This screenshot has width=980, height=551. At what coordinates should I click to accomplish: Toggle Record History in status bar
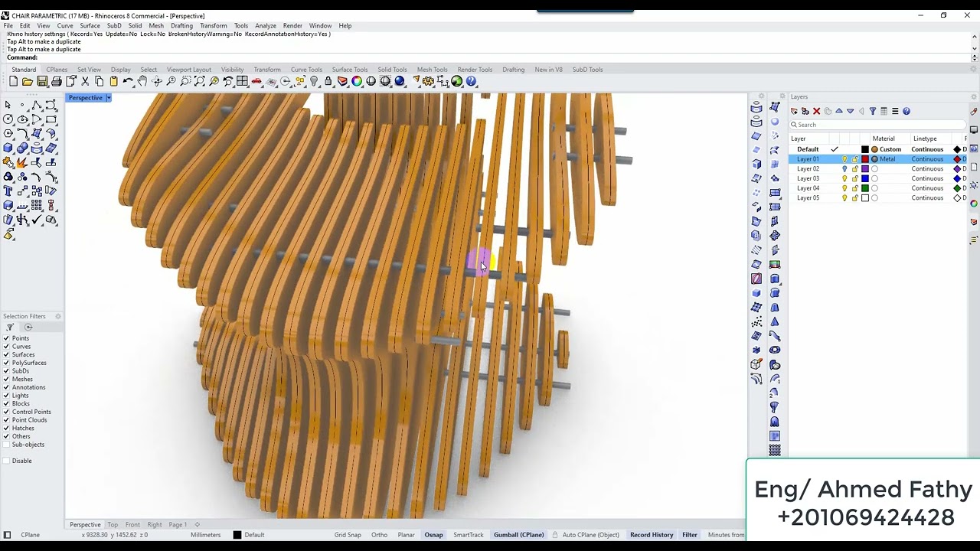point(652,535)
